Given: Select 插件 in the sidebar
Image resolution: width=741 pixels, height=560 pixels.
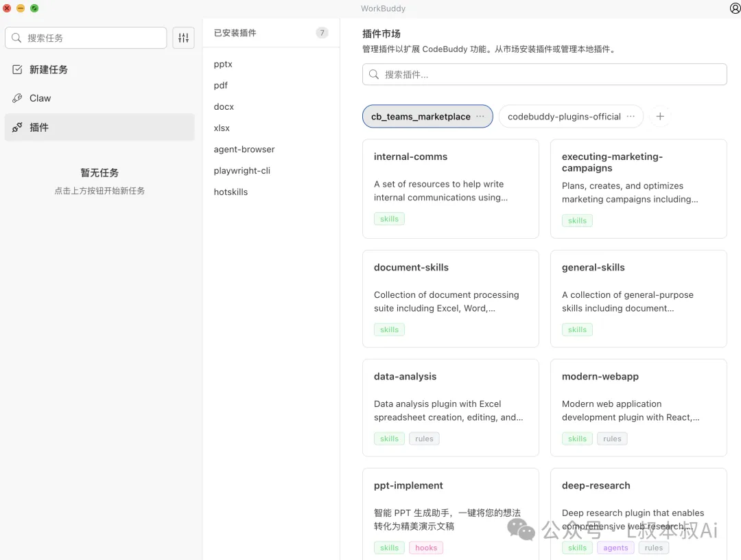Looking at the screenshot, I should tap(99, 127).
